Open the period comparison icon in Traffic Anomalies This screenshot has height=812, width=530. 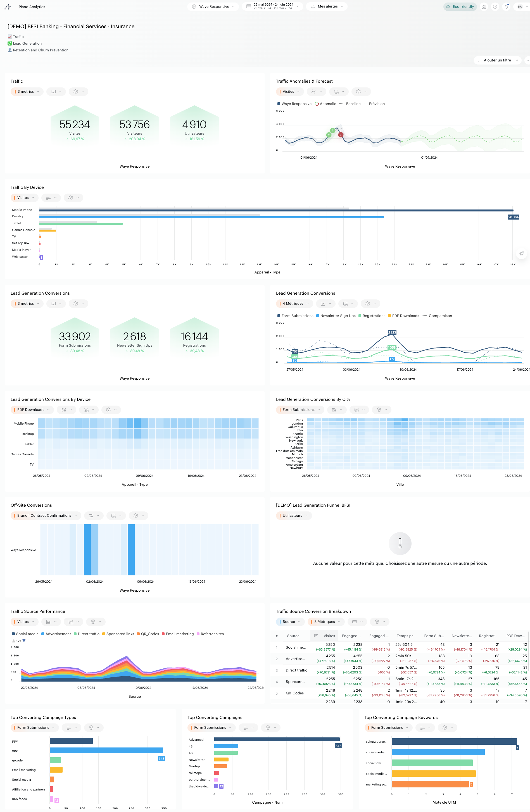pyautogui.click(x=339, y=91)
